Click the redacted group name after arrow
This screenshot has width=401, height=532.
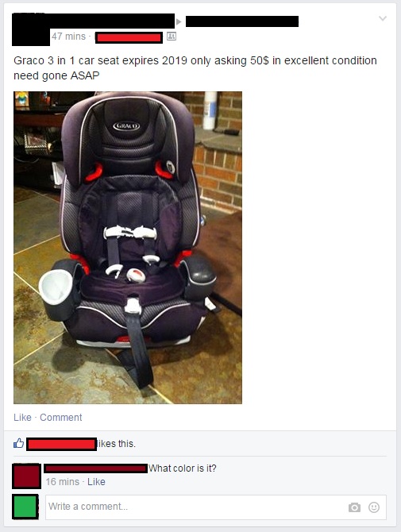coord(242,21)
